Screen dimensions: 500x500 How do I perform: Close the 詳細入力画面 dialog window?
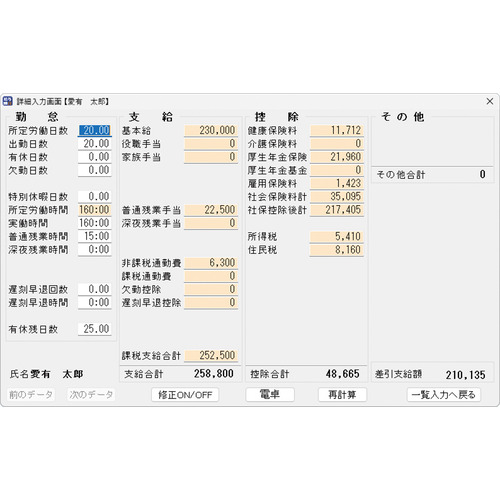pos(490,101)
